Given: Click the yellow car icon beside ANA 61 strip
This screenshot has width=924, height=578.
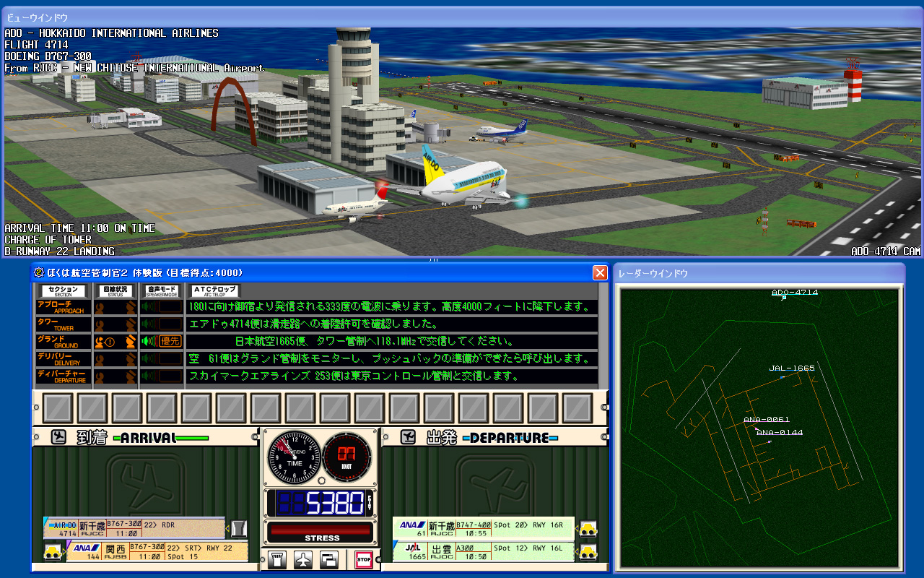Looking at the screenshot, I should tap(589, 529).
